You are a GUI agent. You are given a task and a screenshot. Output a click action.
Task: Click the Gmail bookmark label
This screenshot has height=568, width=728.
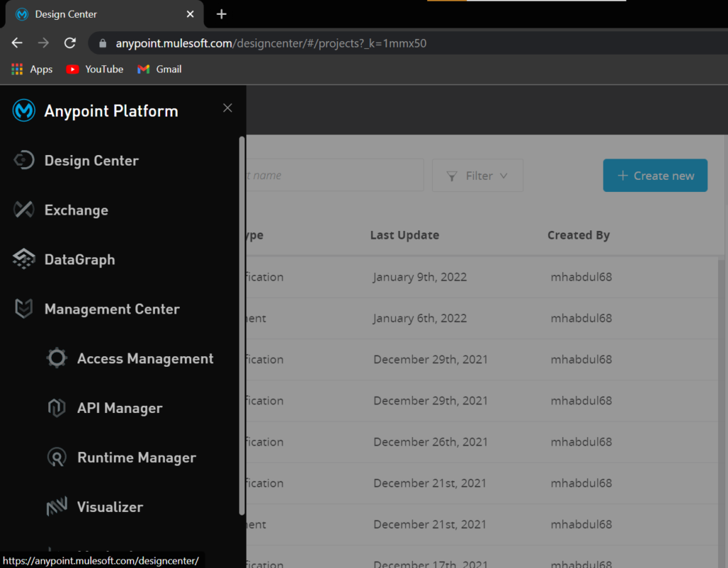(168, 69)
